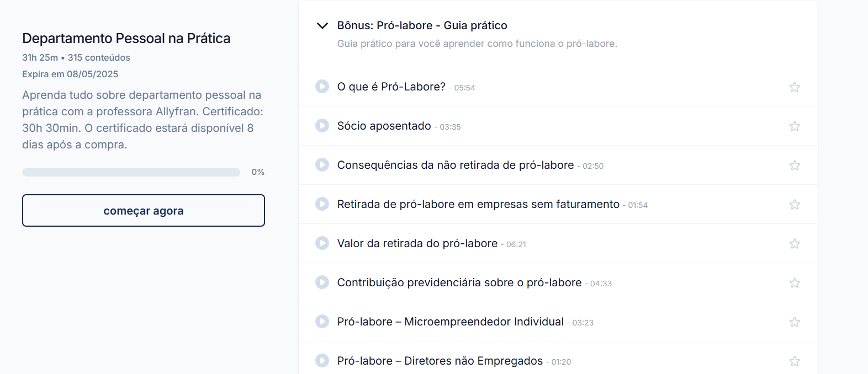This screenshot has height=374, width=868.
Task: Favorite 'O que é Pró-Labore?' with star
Action: pyautogui.click(x=795, y=87)
